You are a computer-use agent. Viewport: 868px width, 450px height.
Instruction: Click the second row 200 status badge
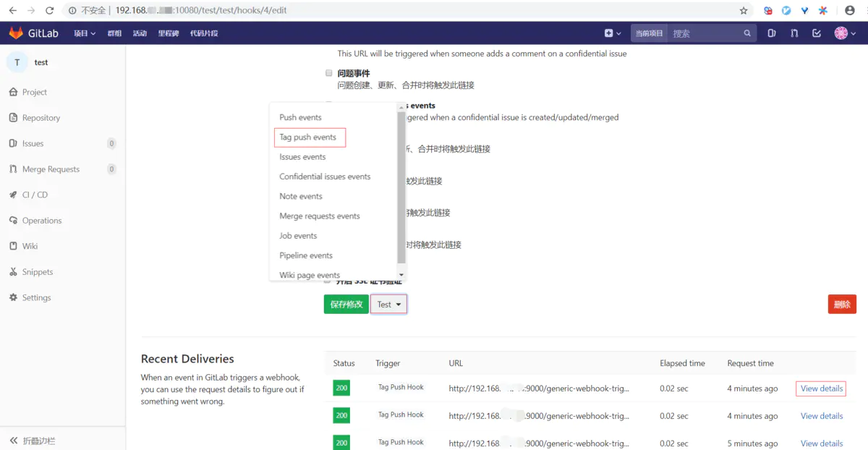point(341,415)
